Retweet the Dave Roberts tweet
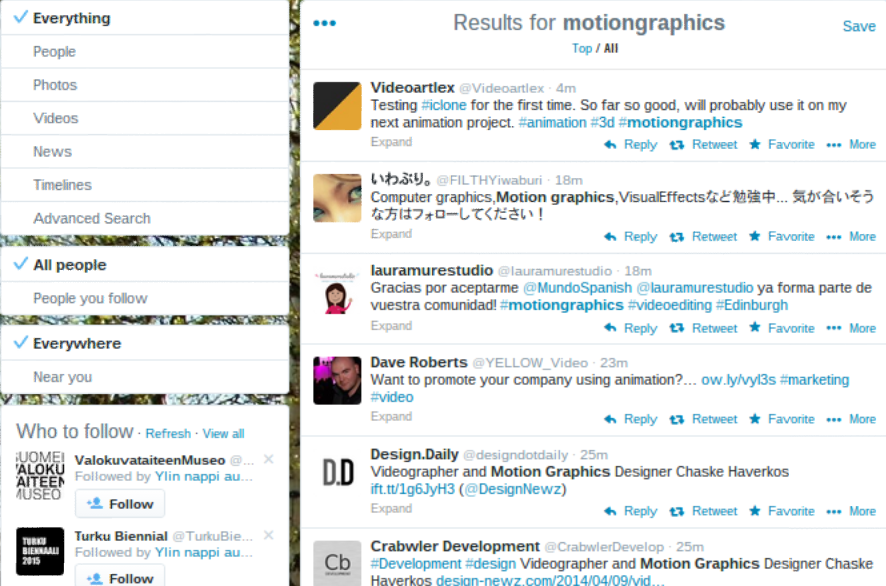This screenshot has height=586, width=886. pyautogui.click(x=703, y=419)
